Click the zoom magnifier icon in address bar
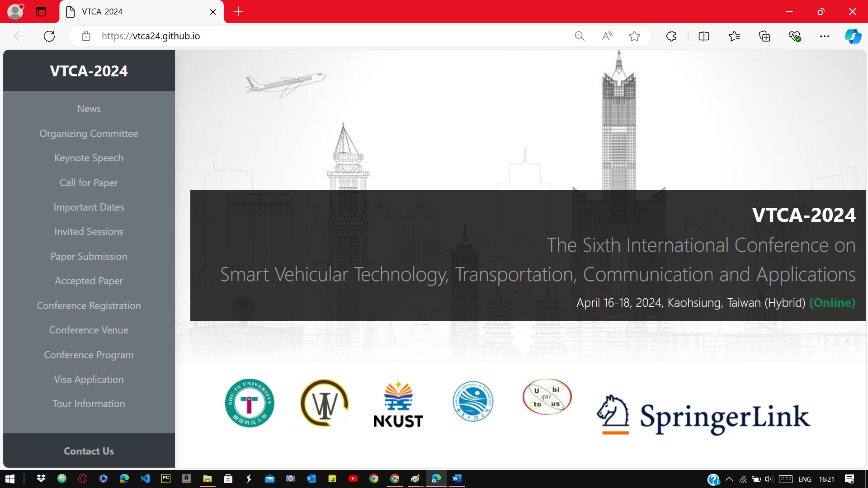 (x=580, y=36)
